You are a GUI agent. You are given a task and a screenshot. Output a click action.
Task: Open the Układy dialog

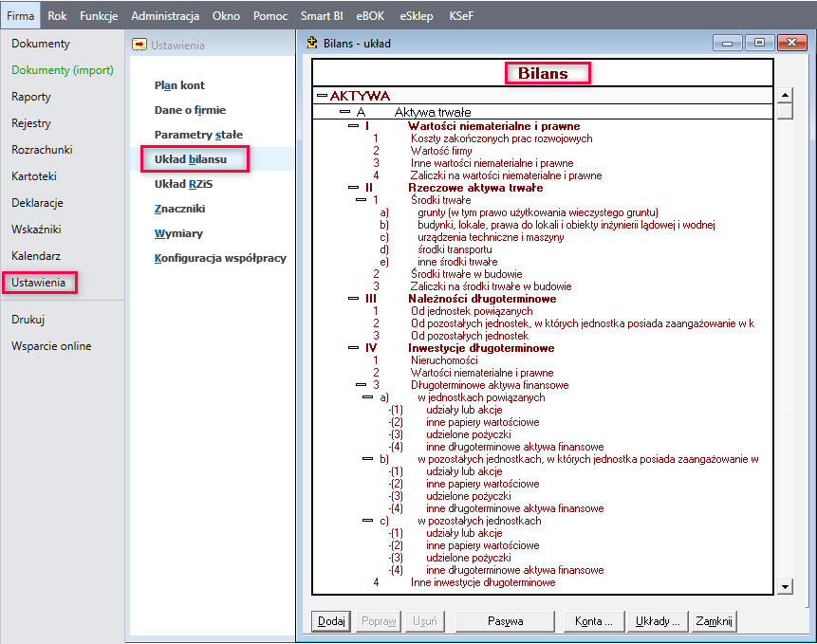point(659,621)
